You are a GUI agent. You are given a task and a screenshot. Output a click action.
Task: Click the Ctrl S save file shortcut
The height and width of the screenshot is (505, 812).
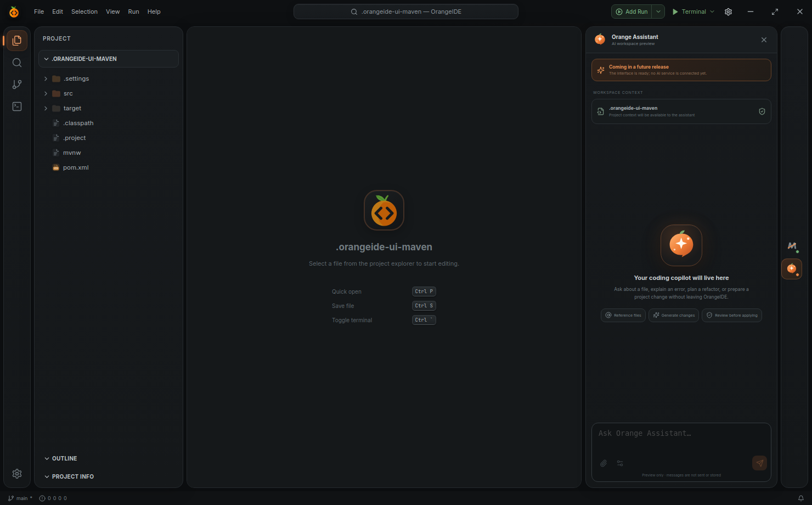click(x=424, y=306)
